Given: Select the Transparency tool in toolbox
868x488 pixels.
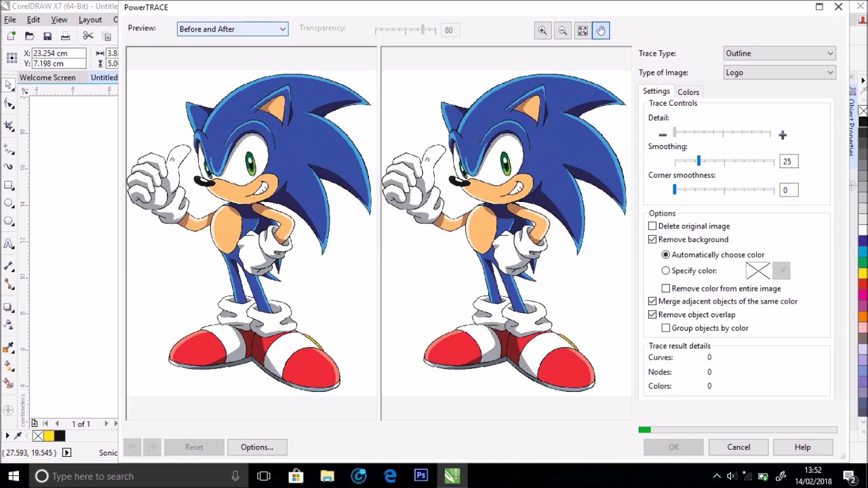Looking at the screenshot, I should pyautogui.click(x=9, y=325).
